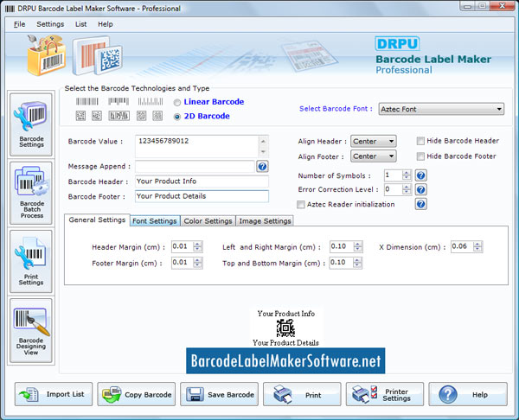
Task: Open the File menu
Action: 19,24
